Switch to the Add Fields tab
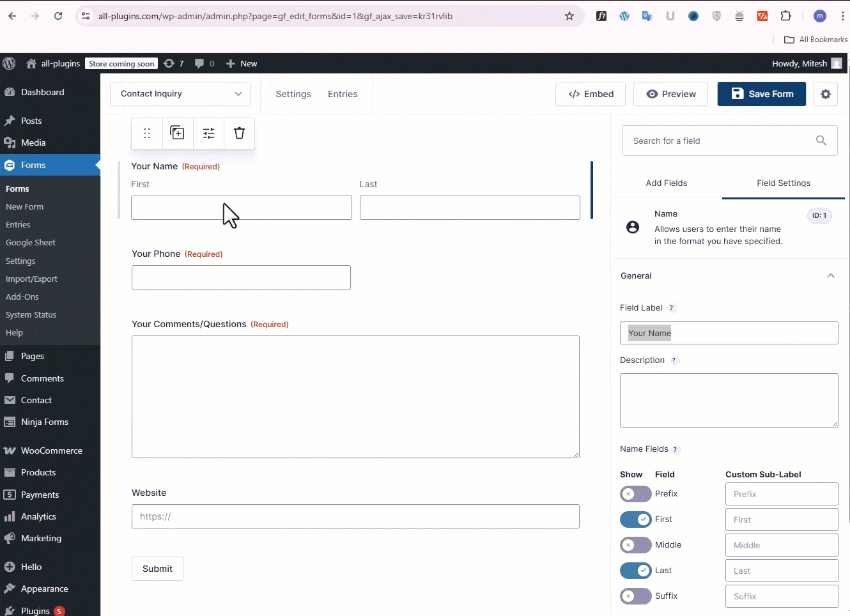 point(667,183)
